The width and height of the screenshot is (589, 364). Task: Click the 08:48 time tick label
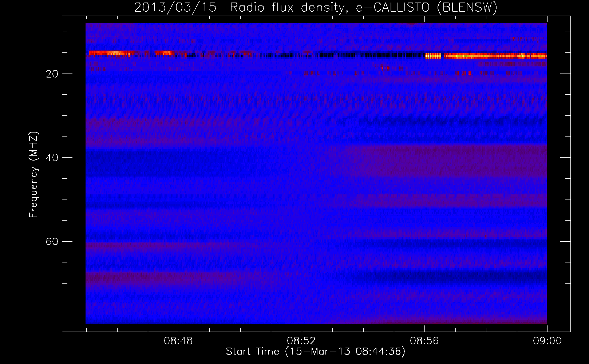coord(178,341)
